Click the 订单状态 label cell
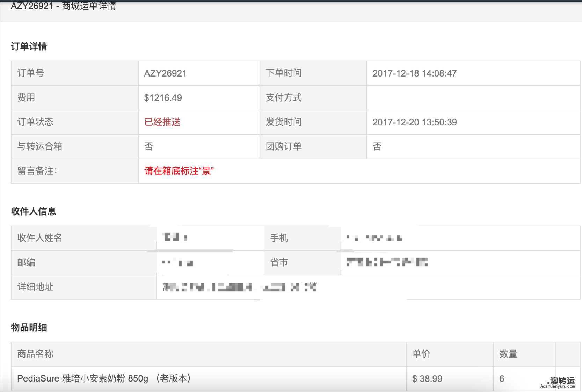The width and height of the screenshot is (582, 392). click(75, 122)
